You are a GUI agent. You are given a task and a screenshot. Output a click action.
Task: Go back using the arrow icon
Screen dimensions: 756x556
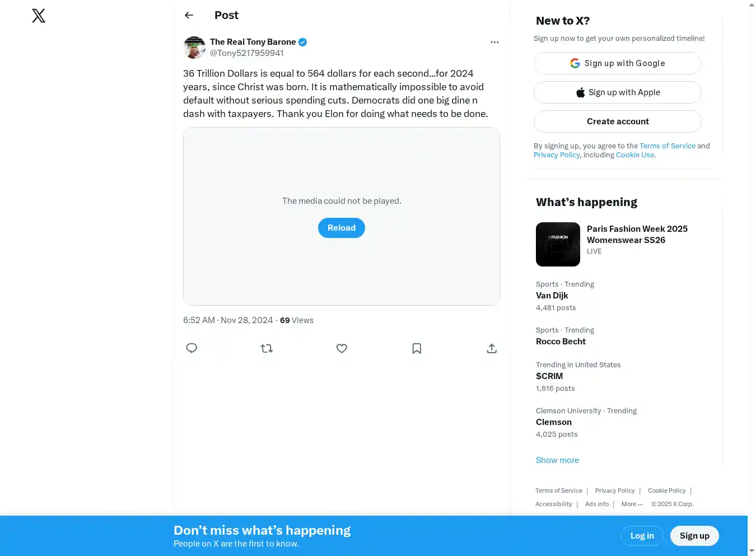[x=189, y=15]
